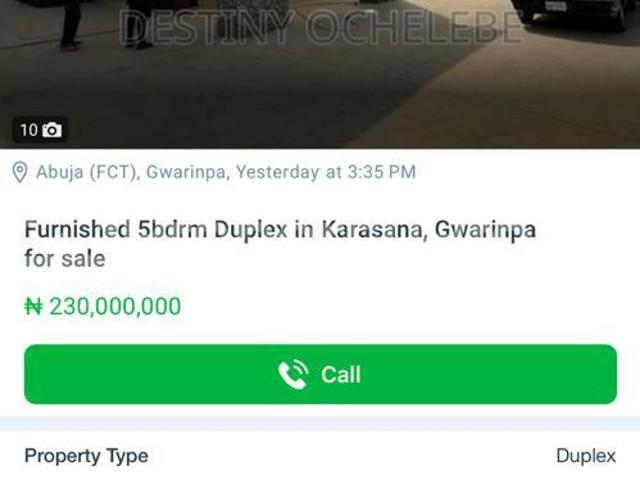Click the phone icon on Call button

tap(293, 374)
